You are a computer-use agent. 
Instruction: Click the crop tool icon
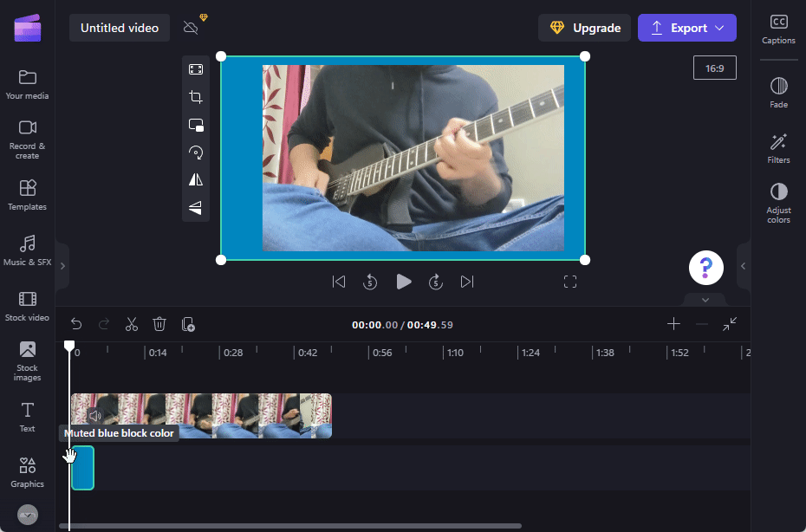(196, 97)
